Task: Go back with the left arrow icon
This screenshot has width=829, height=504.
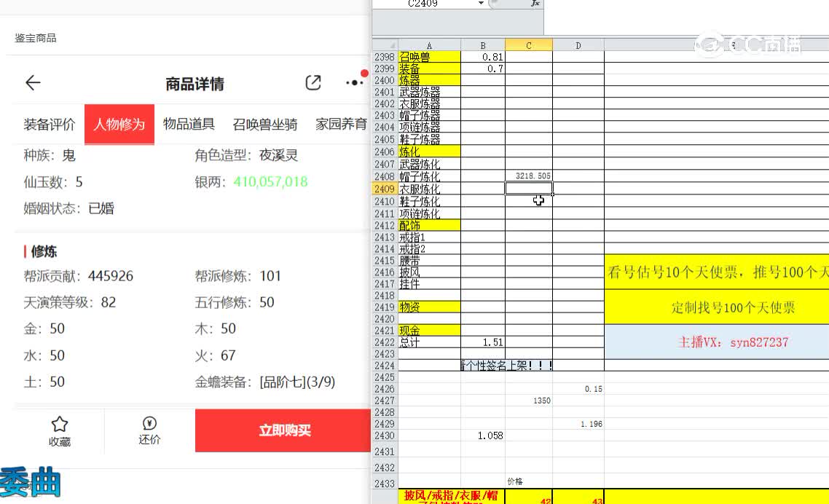Action: (33, 83)
